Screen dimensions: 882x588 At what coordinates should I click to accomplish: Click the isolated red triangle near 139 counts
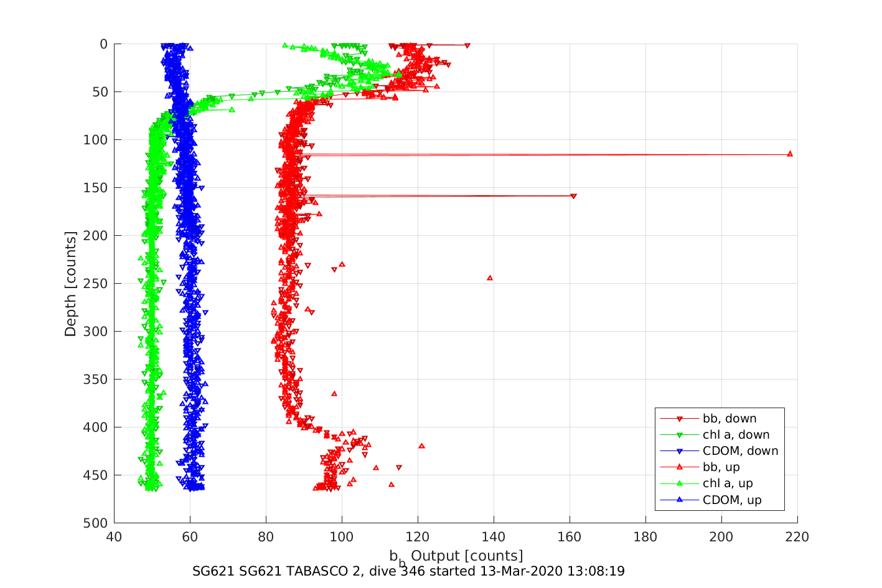(x=490, y=278)
